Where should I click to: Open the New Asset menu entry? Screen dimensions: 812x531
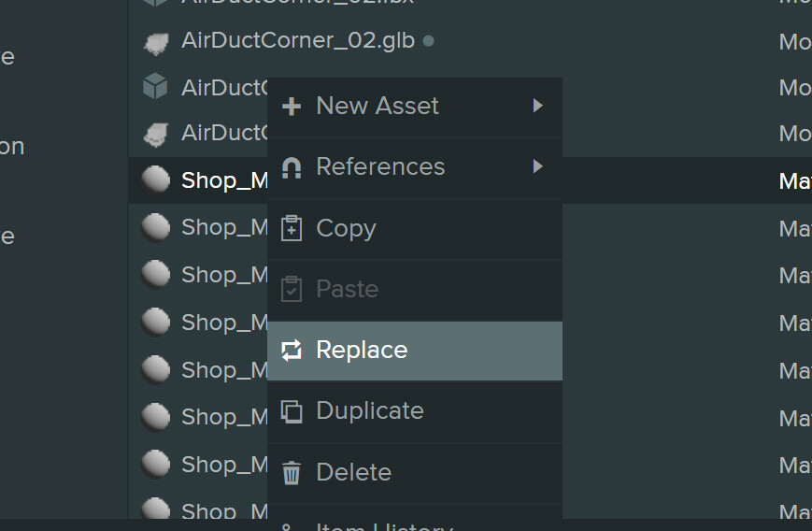377,107
